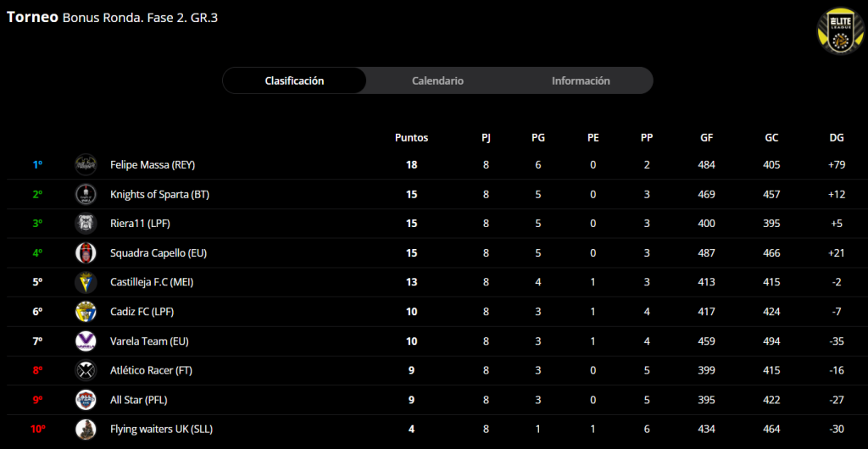Open the Información tab
Screen dimensions: 868x449
tap(581, 80)
